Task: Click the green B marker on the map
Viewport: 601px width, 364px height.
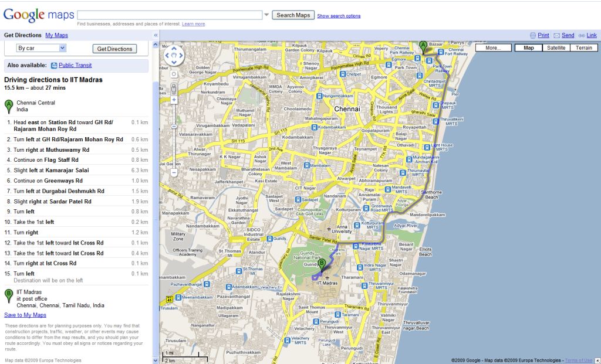Action: [x=322, y=266]
